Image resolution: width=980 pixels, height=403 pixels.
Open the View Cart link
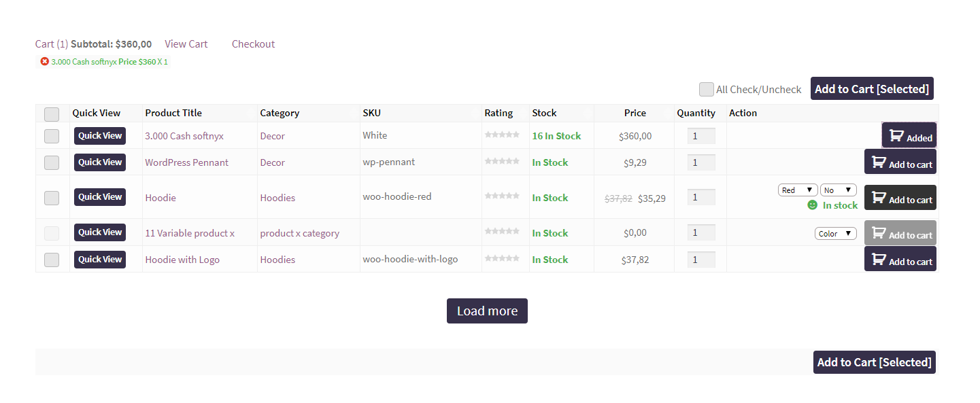(x=186, y=44)
